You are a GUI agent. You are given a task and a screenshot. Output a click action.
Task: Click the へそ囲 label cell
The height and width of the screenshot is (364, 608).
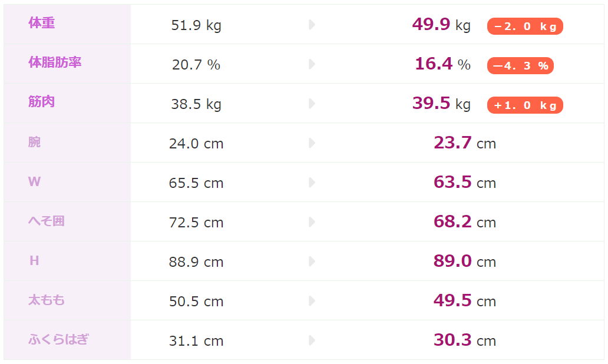pos(47,221)
